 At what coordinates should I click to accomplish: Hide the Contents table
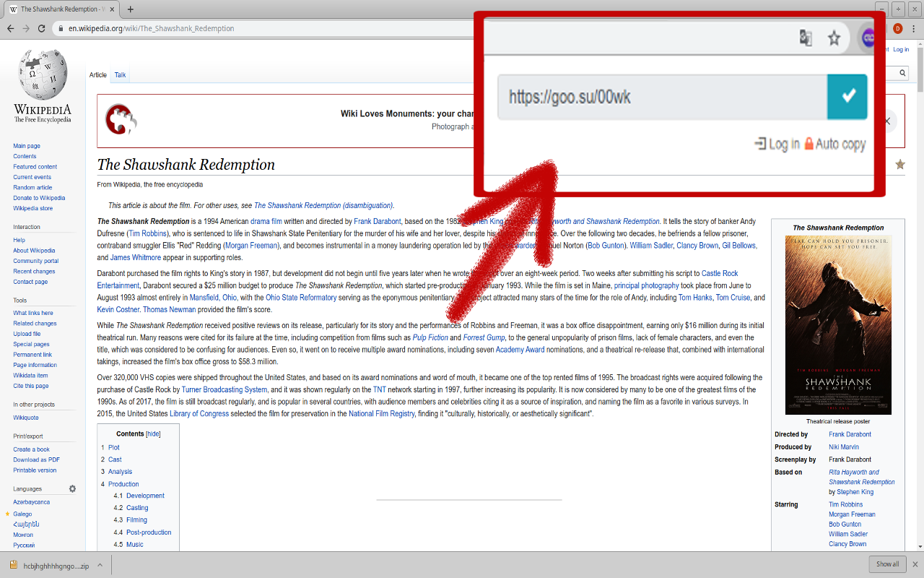pyautogui.click(x=153, y=434)
